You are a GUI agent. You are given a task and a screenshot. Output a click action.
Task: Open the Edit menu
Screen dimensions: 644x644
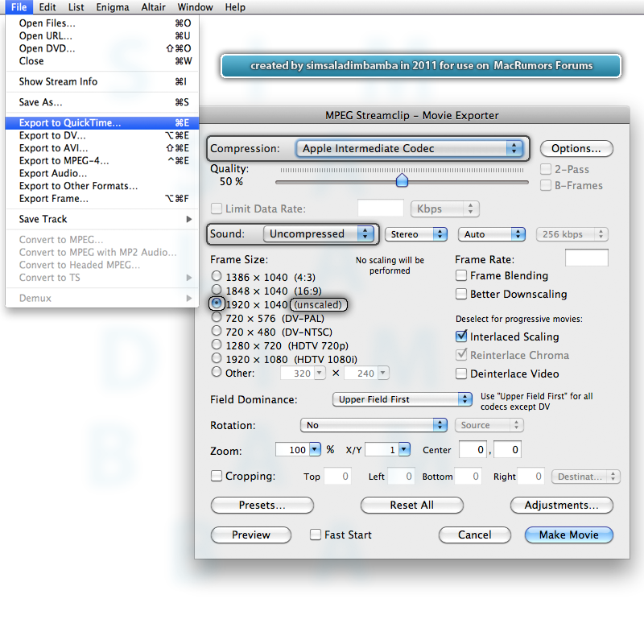(47, 7)
